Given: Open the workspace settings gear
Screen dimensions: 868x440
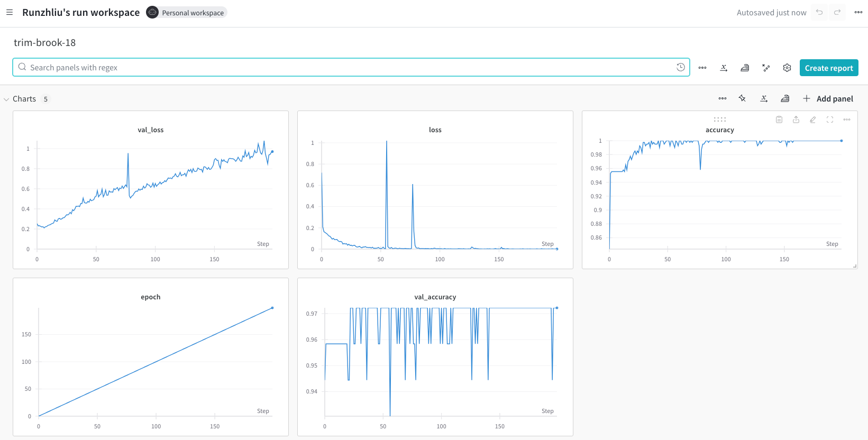Looking at the screenshot, I should [x=787, y=68].
